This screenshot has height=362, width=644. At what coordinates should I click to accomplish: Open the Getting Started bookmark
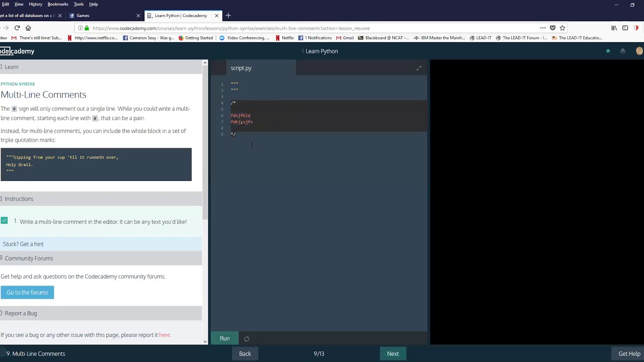[196, 38]
